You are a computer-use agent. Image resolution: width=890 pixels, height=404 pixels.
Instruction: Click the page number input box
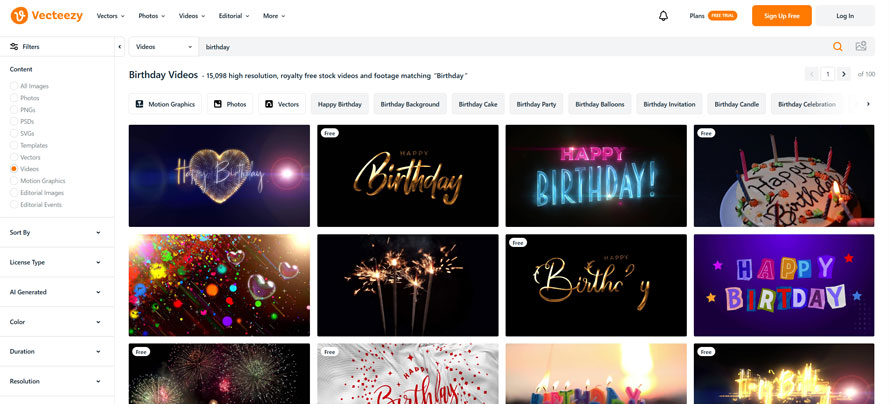coord(828,74)
